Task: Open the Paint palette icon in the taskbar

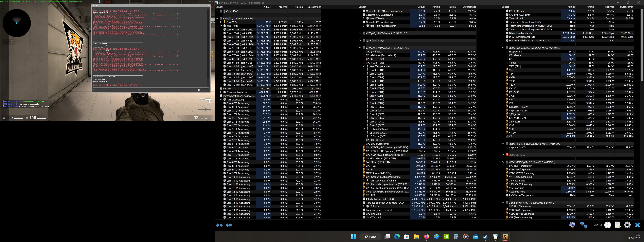Action: pyautogui.click(x=436, y=237)
